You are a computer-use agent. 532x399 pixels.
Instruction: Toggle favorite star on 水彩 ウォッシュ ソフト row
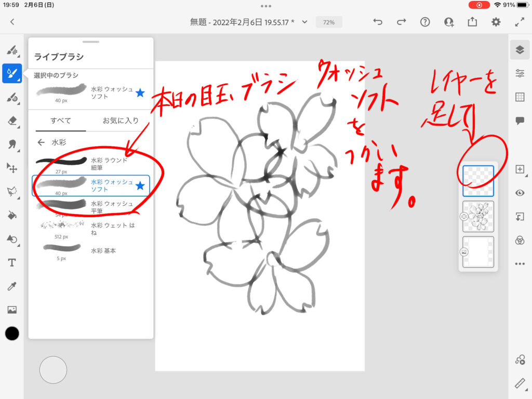(x=140, y=185)
